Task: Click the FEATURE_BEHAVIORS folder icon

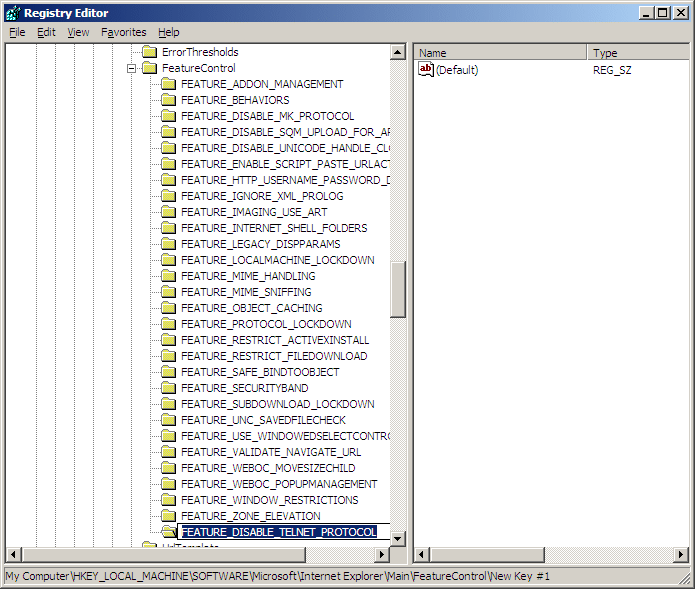Action: (x=168, y=100)
